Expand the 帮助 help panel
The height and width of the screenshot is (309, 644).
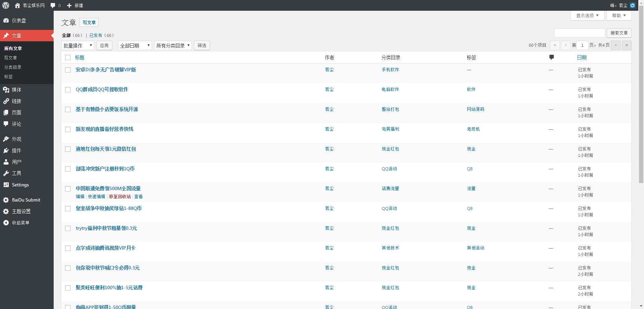click(x=619, y=15)
